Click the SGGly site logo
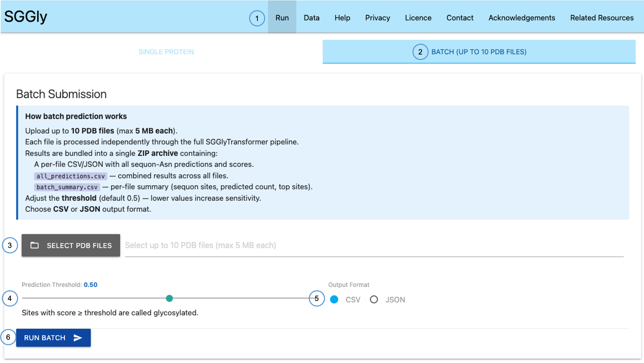Viewport: 644px width, 363px height. pyautogui.click(x=26, y=17)
